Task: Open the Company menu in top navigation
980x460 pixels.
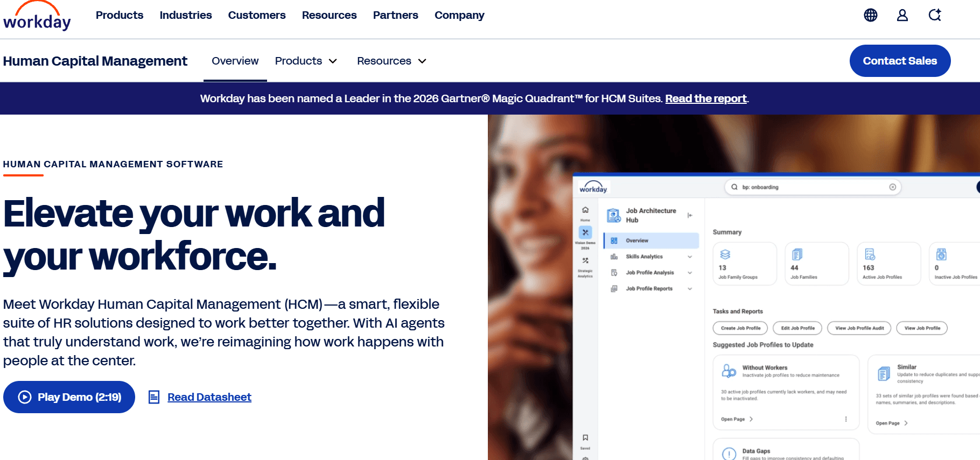Action: click(459, 15)
